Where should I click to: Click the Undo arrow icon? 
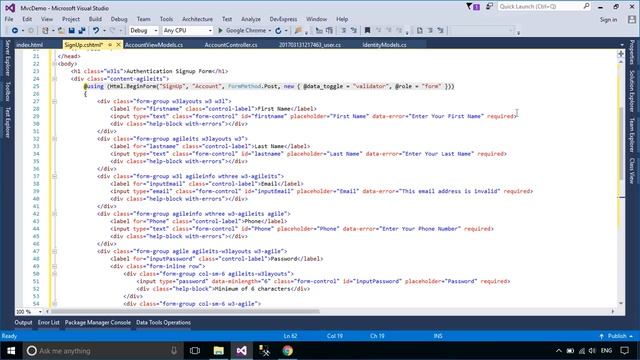pyautogui.click(x=96, y=31)
